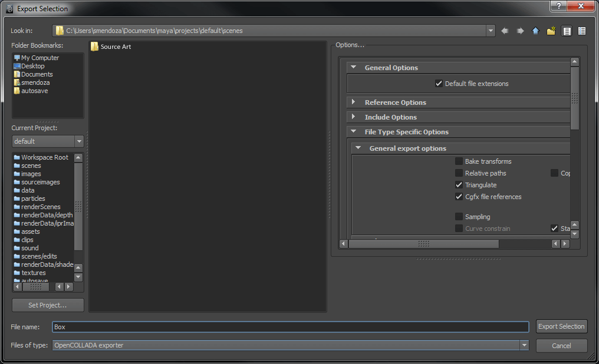
Task: Click the Set Project button
Action: (48, 305)
